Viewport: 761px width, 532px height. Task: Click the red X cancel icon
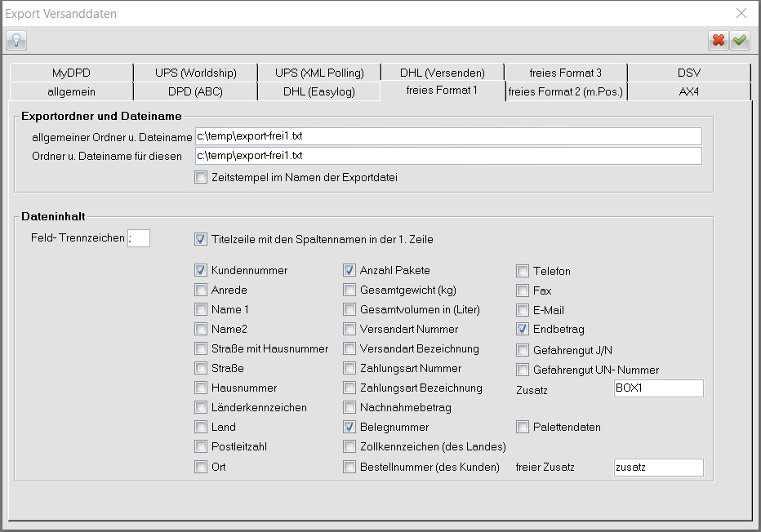click(719, 40)
